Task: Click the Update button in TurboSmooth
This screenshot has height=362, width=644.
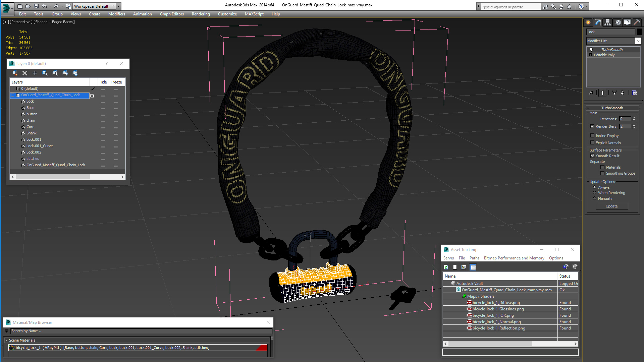Action: [612, 206]
